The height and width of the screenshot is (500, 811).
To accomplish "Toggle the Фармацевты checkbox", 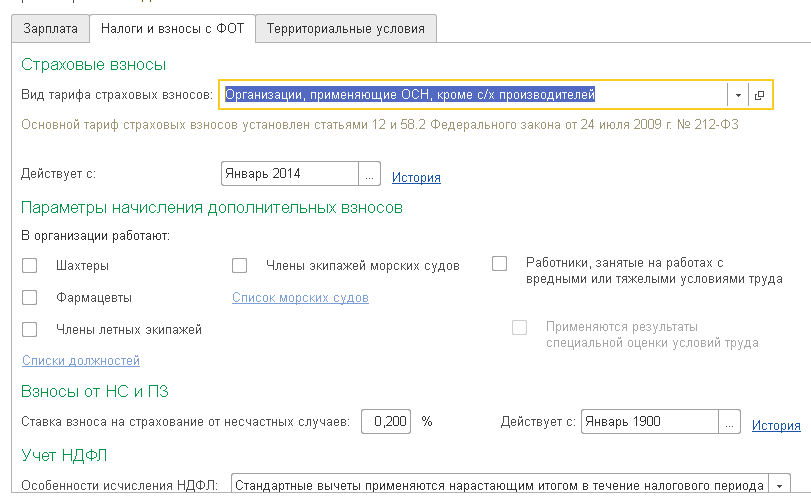I will [30, 297].
